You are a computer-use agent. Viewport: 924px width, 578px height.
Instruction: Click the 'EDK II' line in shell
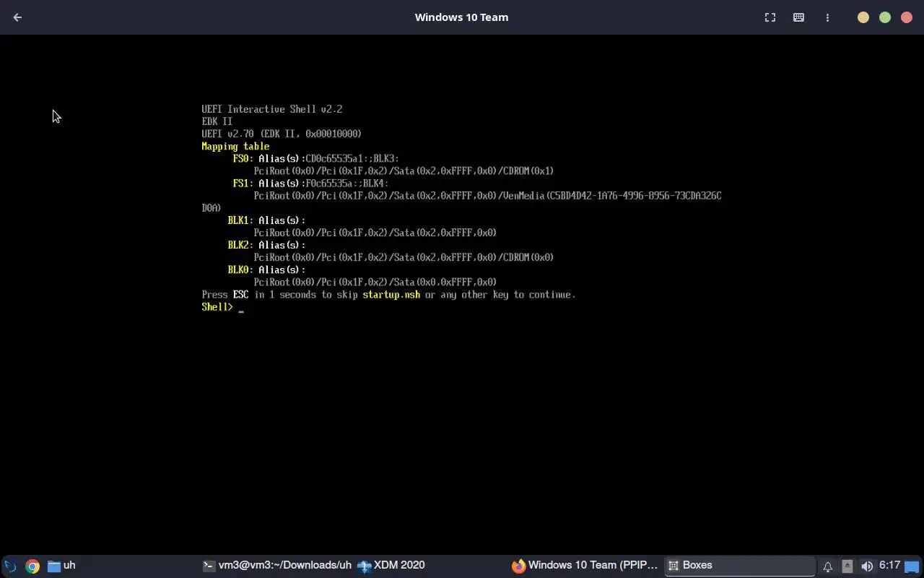(x=217, y=121)
